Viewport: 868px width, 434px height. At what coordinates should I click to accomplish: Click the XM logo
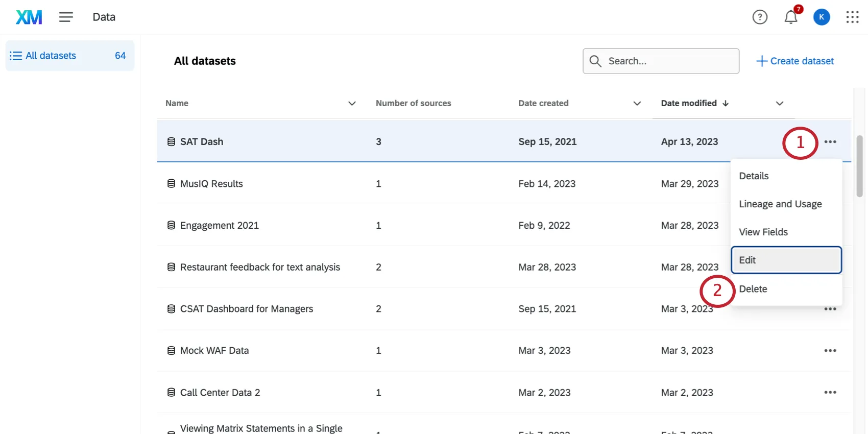click(x=29, y=17)
